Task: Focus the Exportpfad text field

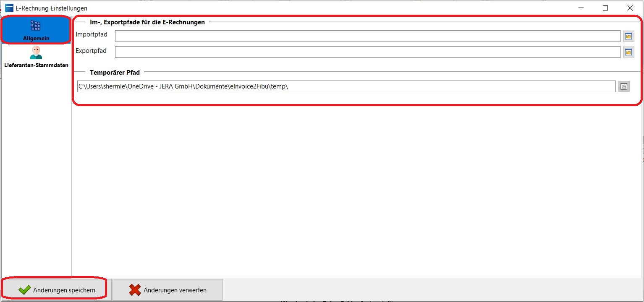Action: [x=367, y=52]
